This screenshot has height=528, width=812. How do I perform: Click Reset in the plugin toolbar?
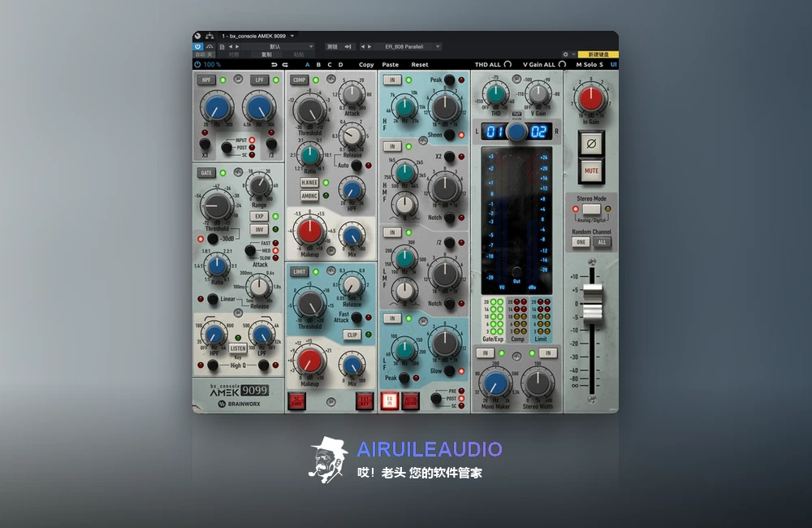tap(420, 65)
